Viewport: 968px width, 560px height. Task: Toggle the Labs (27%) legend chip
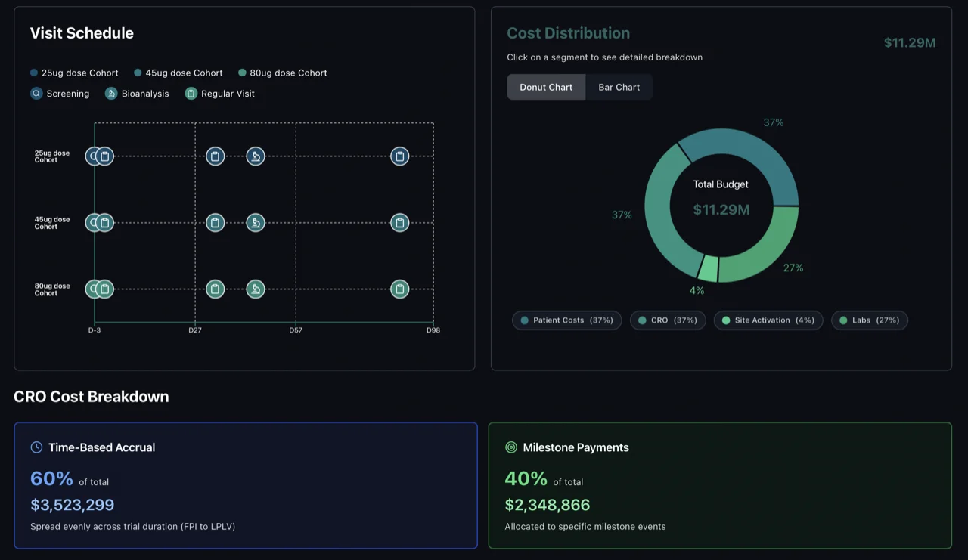(x=869, y=320)
